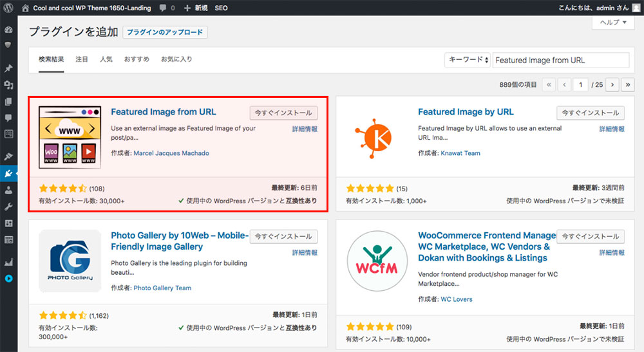The height and width of the screenshot is (352, 644).
Task: Install Featured Image from URL plugin
Action: pyautogui.click(x=283, y=113)
